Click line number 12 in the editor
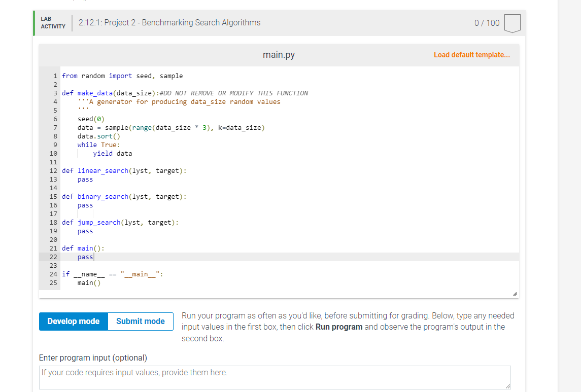Screen dimensions: 581x392 tap(53, 170)
